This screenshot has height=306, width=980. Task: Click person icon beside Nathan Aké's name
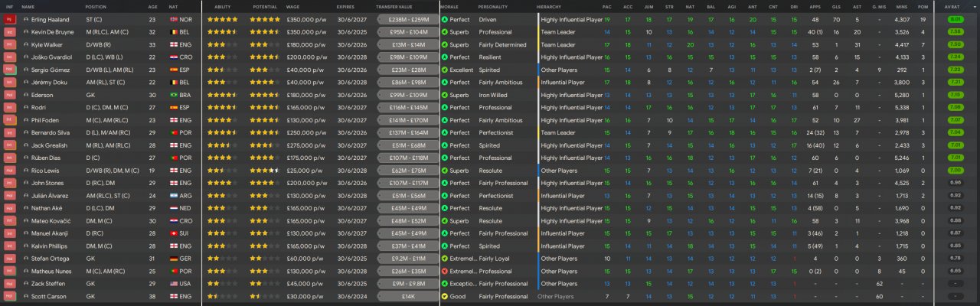coord(26,209)
